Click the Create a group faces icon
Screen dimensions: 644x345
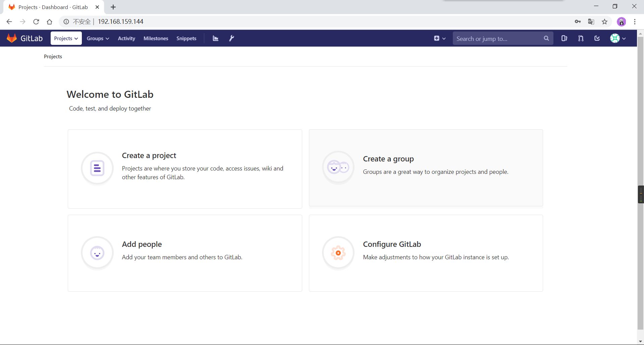pos(338,167)
